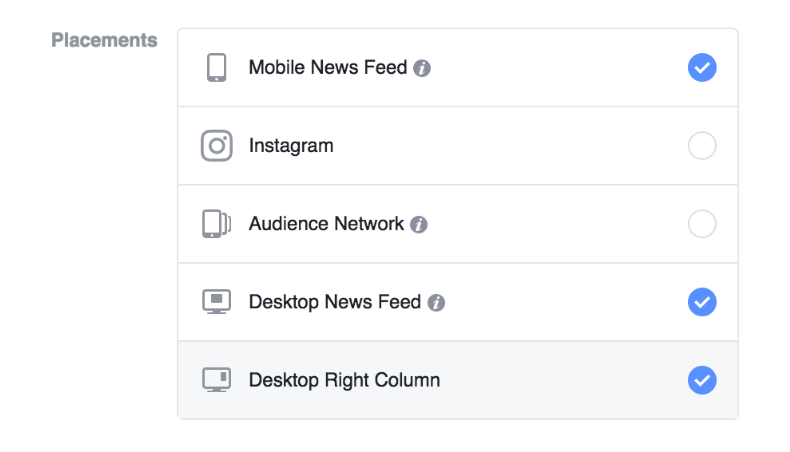Click the mobile phone icon beside Mobile News Feed

216,68
